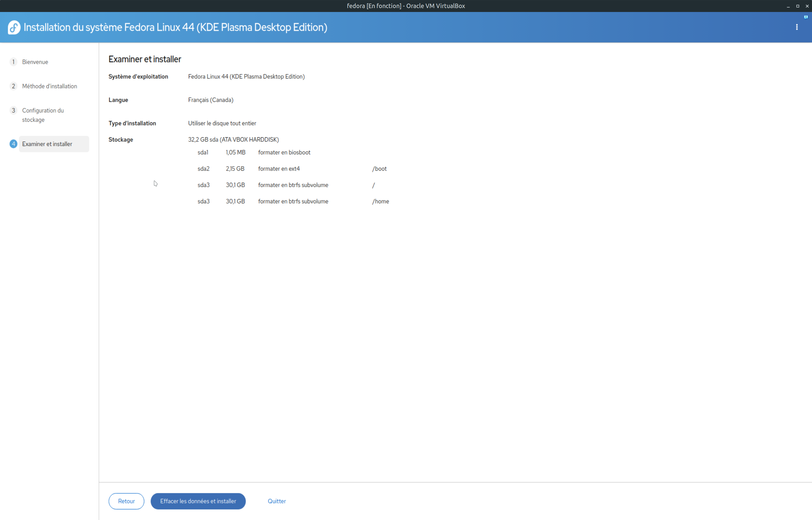The height and width of the screenshot is (520, 812).
Task: Click the VirtualBox window title bar text
Action: (x=406, y=6)
